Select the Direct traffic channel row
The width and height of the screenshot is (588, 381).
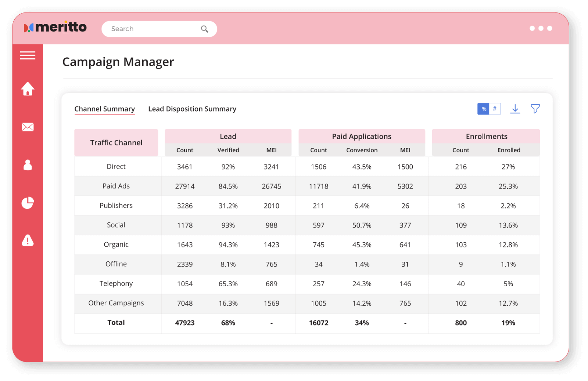pos(116,166)
